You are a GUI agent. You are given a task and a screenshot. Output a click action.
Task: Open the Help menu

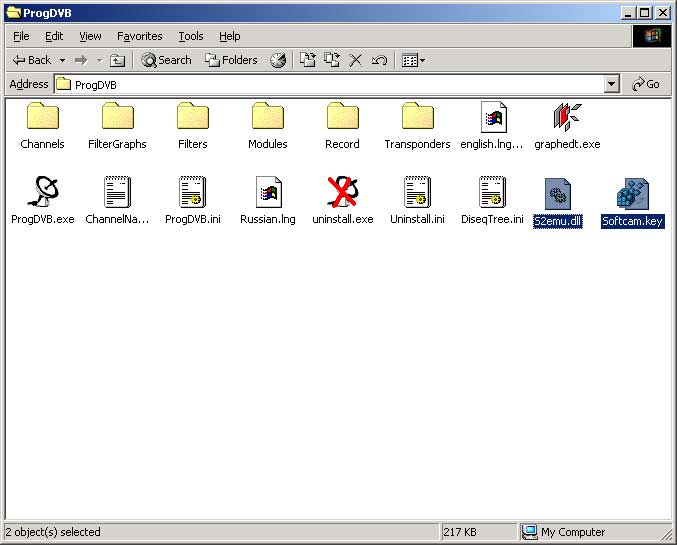[x=230, y=36]
